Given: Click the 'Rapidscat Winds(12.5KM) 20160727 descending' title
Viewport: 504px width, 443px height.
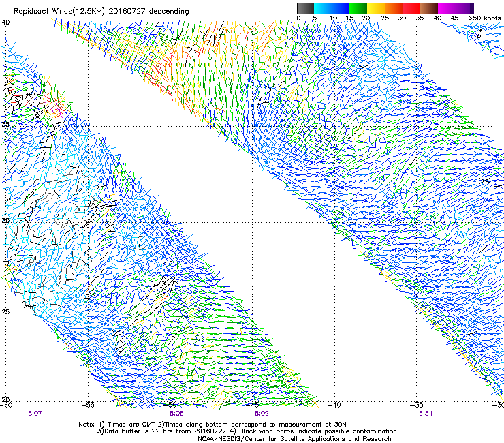Looking at the screenshot, I should (101, 11).
